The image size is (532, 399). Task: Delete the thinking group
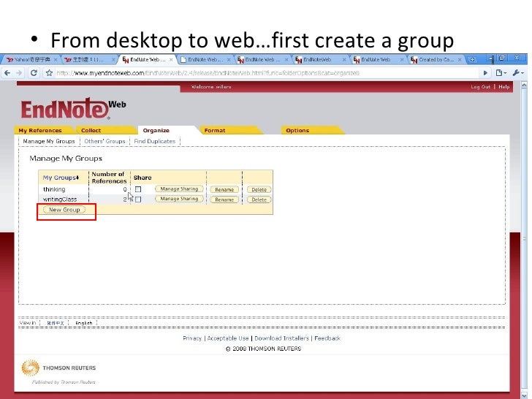coord(259,190)
